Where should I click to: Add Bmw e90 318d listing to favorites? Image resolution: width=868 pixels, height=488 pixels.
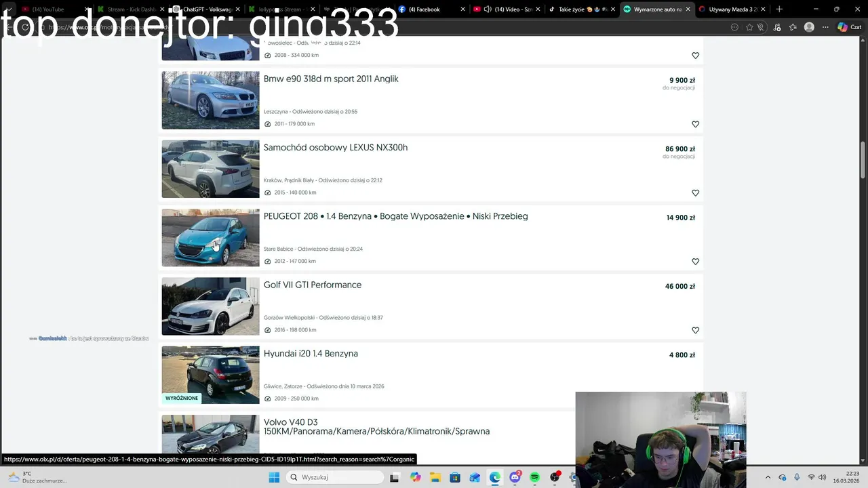[695, 124]
